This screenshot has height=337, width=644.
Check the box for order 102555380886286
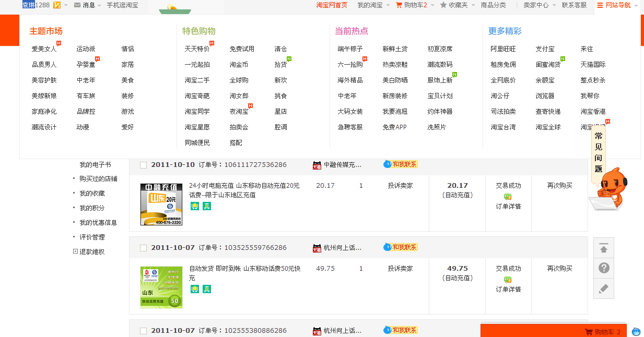click(143, 331)
